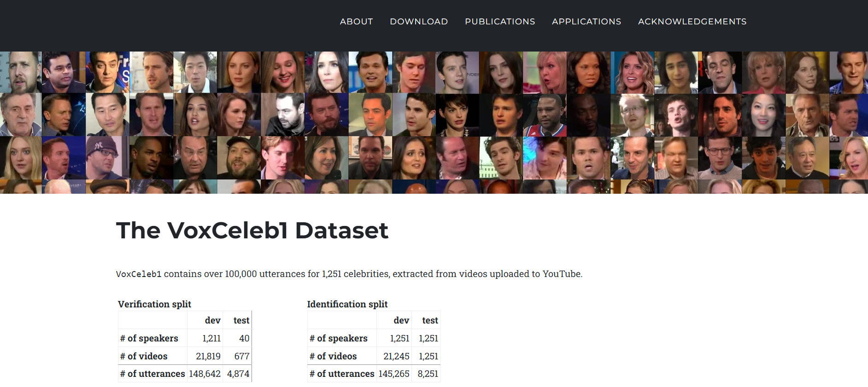Click the VoxCeleb1 monospace text in description
The image size is (868, 387).
pos(139,274)
